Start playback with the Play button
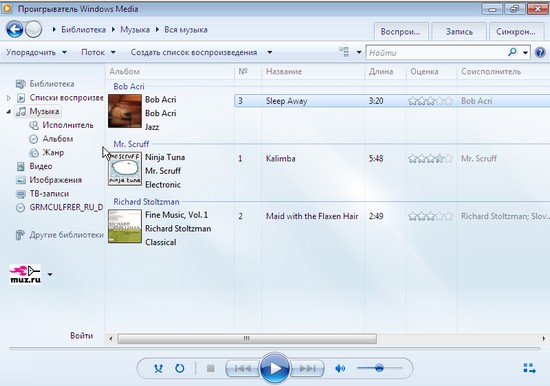Image resolution: width=550 pixels, height=386 pixels. (x=275, y=368)
